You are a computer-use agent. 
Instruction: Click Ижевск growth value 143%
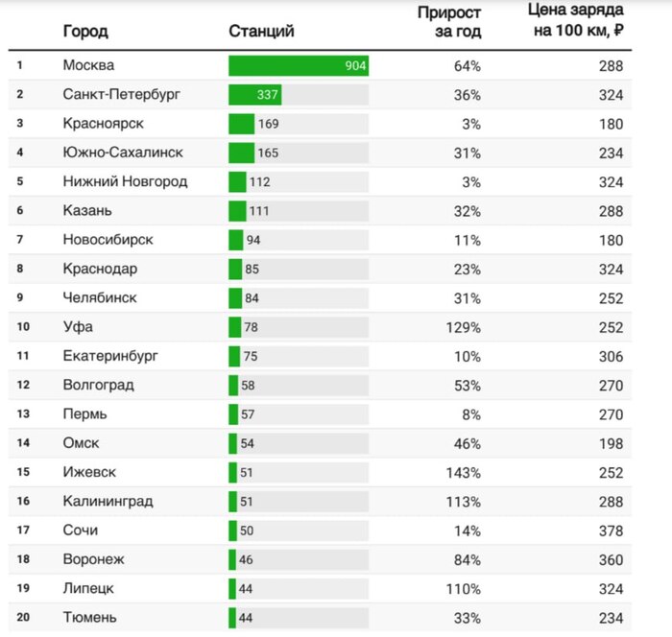coord(464,473)
